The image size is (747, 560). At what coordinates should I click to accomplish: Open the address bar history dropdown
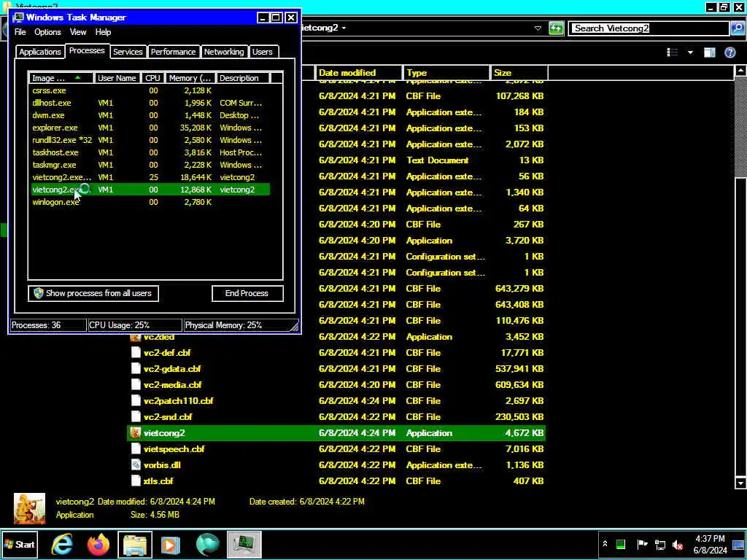click(538, 28)
